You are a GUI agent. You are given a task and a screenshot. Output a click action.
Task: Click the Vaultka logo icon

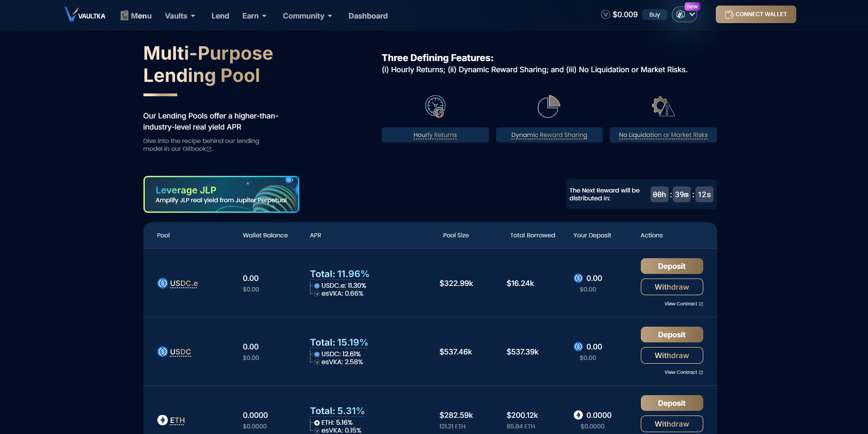71,15
